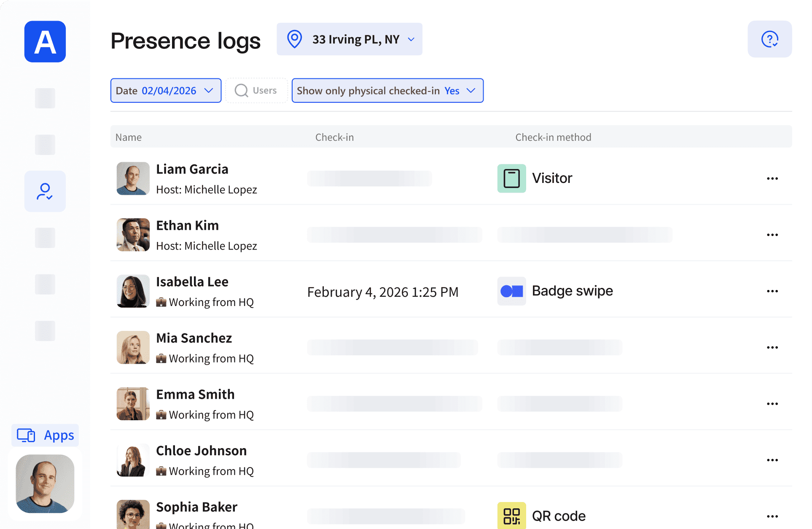Click the blue "A" app logo

pyautogui.click(x=45, y=42)
